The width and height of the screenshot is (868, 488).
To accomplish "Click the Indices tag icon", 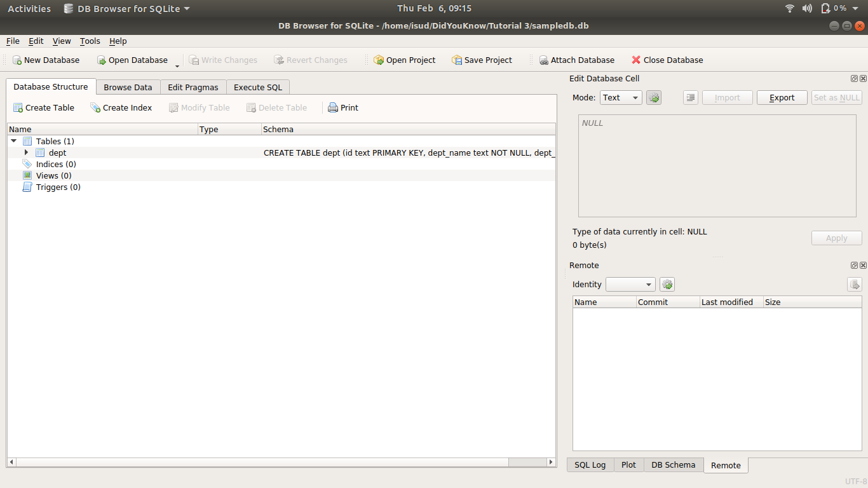I will pyautogui.click(x=27, y=164).
